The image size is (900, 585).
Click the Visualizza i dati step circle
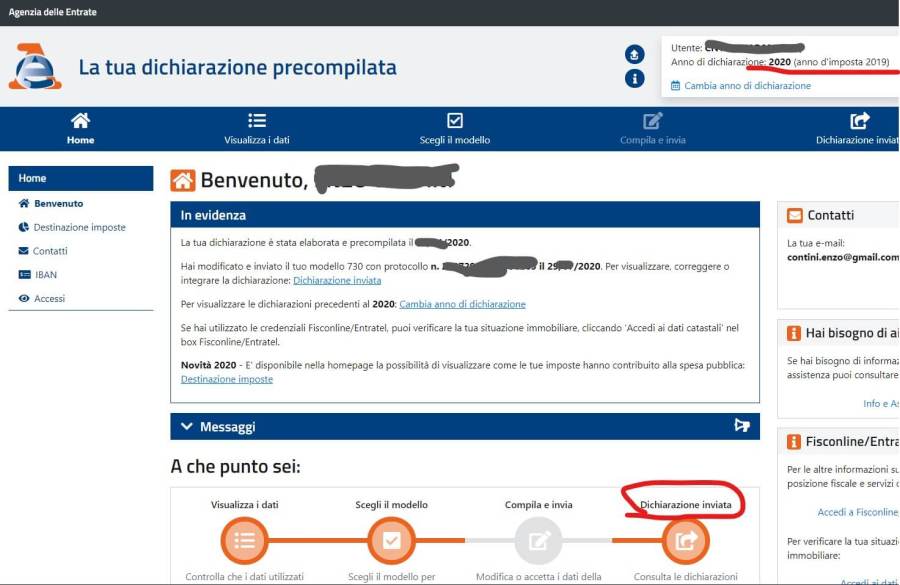pos(245,541)
